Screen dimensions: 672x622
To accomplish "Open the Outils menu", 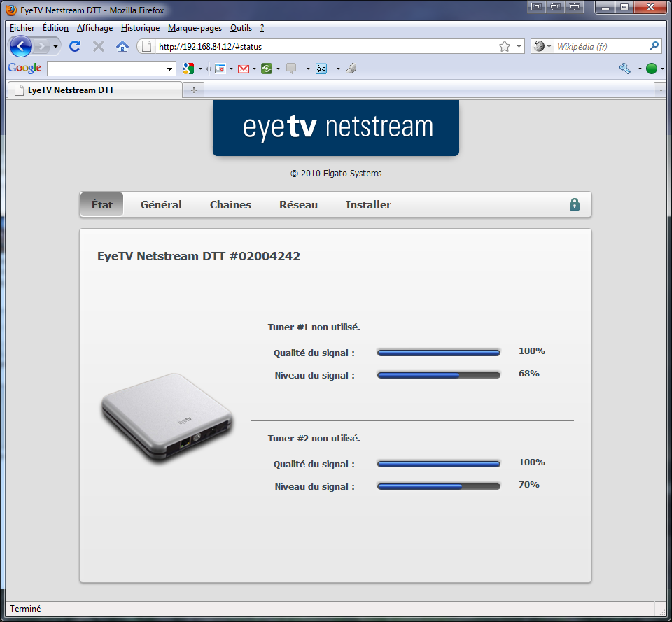I will (x=241, y=28).
